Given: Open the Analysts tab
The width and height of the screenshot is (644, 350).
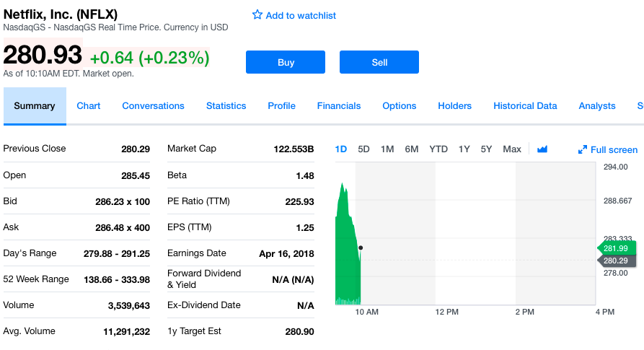Looking at the screenshot, I should pos(596,106).
